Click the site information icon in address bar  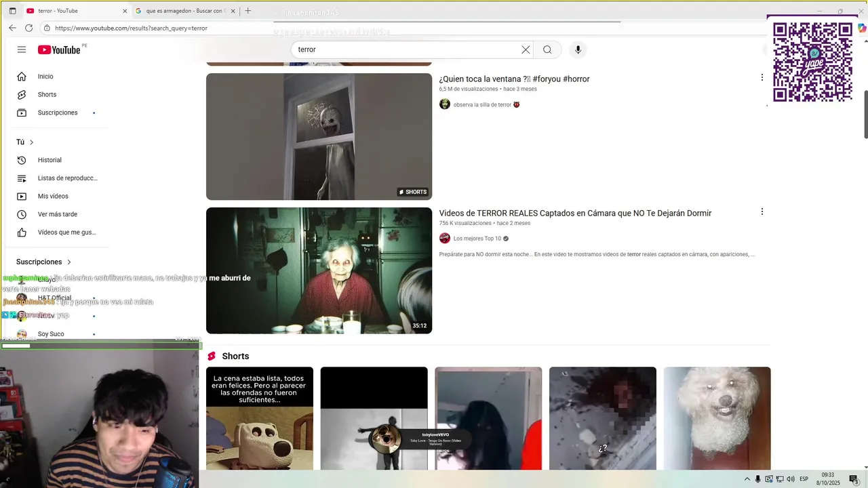point(47,28)
